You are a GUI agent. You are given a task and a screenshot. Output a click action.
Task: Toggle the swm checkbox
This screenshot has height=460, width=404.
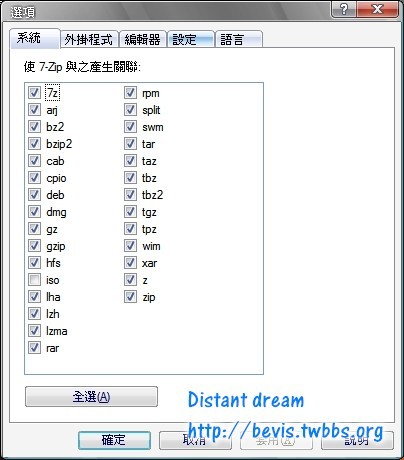(130, 127)
